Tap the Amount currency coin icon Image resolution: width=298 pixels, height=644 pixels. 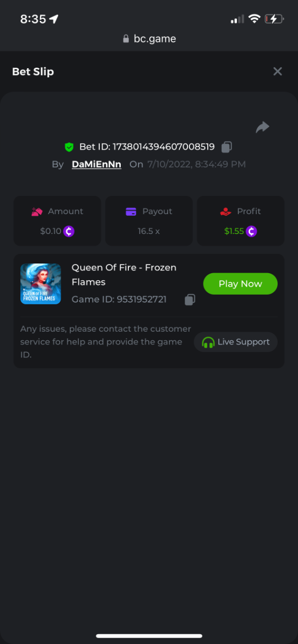pyautogui.click(x=69, y=231)
